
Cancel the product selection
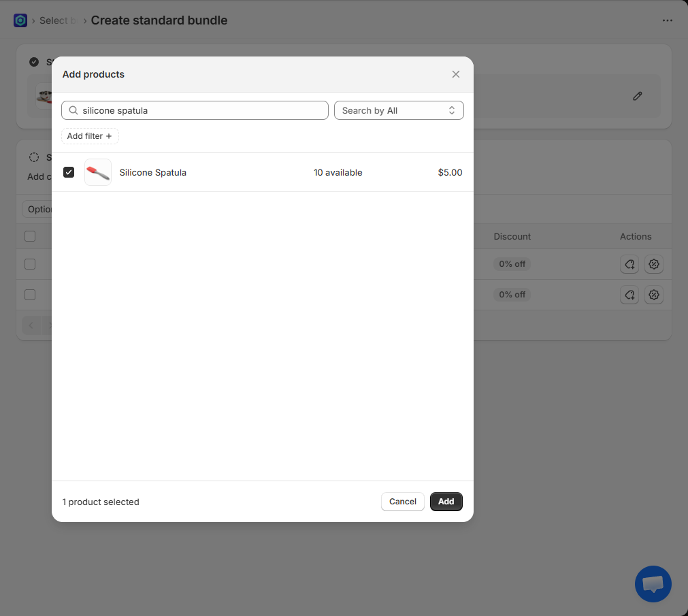(x=402, y=502)
